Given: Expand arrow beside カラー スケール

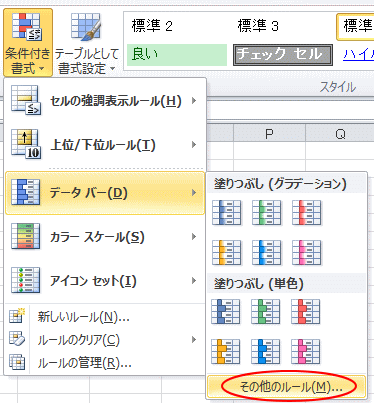Looking at the screenshot, I should 194,237.
